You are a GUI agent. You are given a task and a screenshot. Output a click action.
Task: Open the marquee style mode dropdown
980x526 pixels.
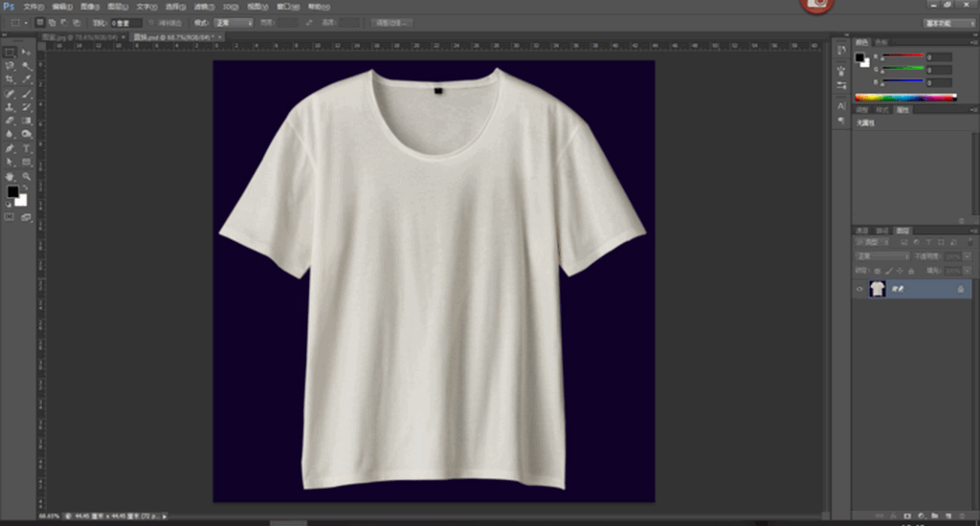point(235,22)
